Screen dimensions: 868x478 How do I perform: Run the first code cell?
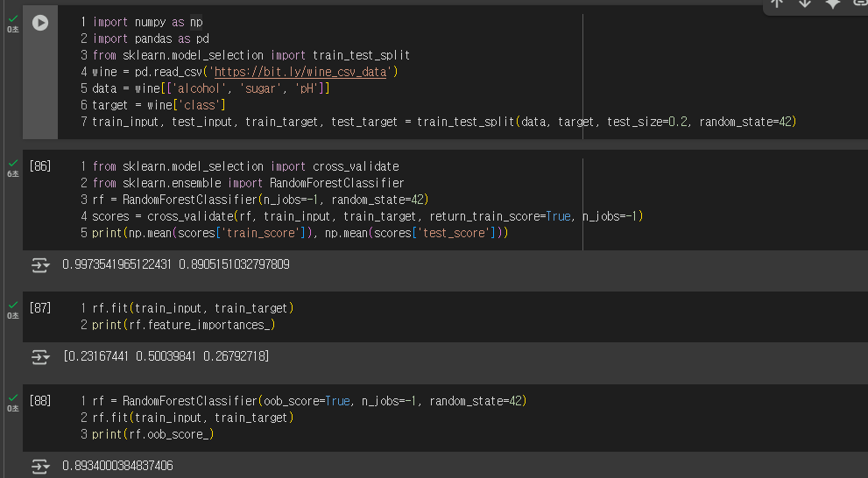[x=40, y=23]
